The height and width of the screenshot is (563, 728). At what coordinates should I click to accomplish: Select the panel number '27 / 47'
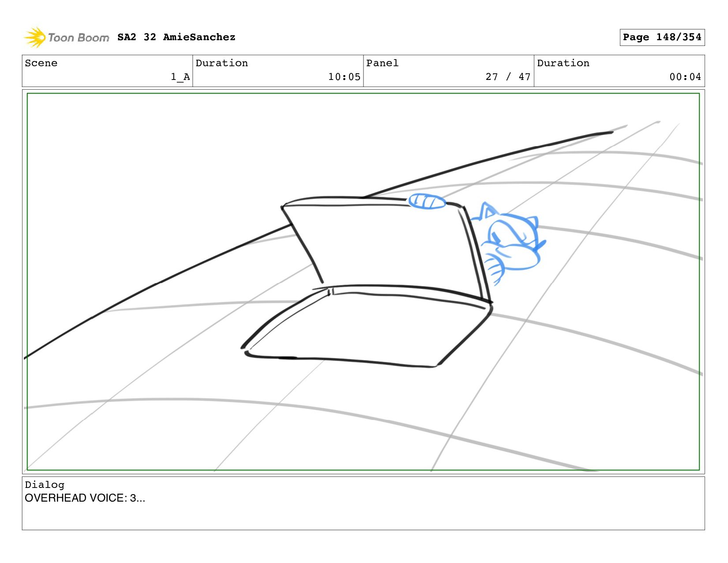tap(508, 77)
